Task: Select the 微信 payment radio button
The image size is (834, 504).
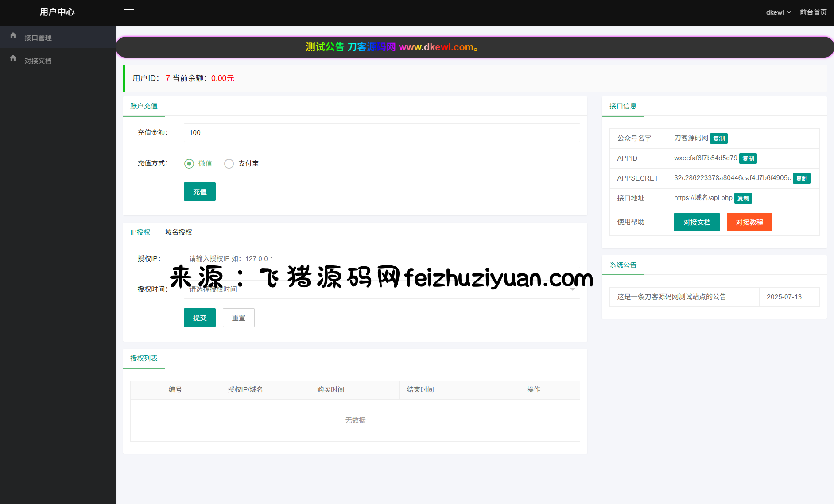Action: 189,164
